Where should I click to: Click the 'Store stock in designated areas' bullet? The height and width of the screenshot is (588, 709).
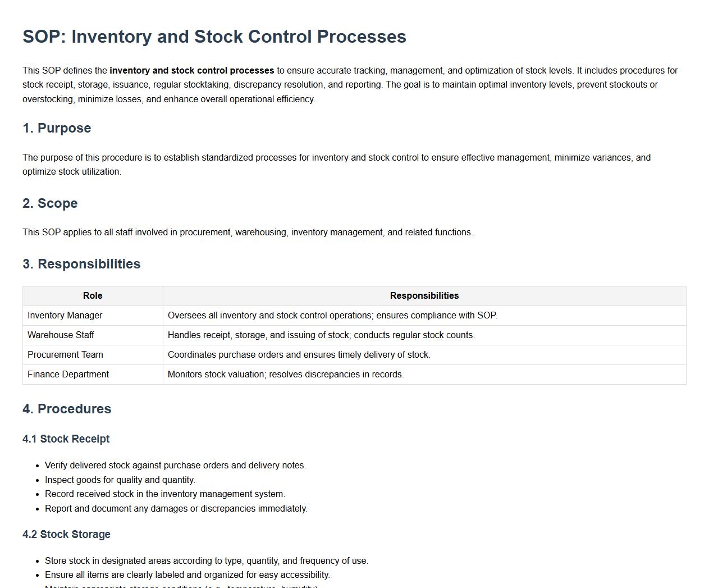coord(206,561)
